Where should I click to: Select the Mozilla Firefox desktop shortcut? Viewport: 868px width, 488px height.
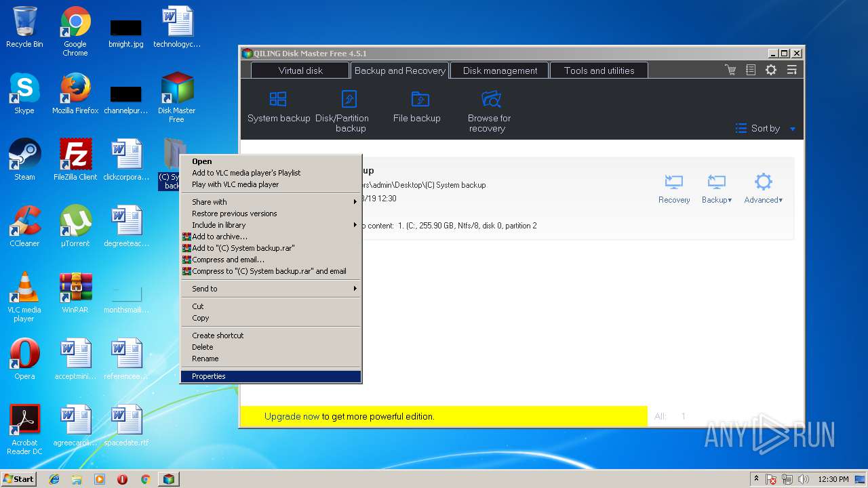[75, 94]
